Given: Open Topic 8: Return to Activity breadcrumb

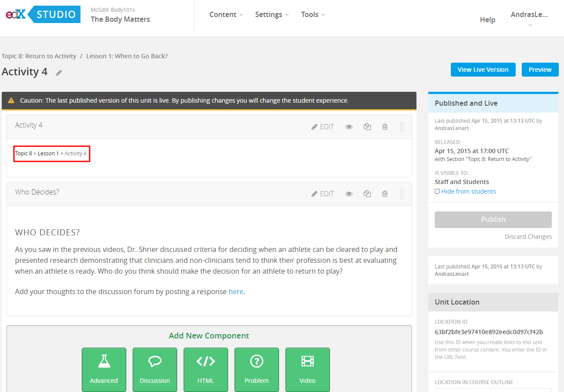Looking at the screenshot, I should click(39, 56).
